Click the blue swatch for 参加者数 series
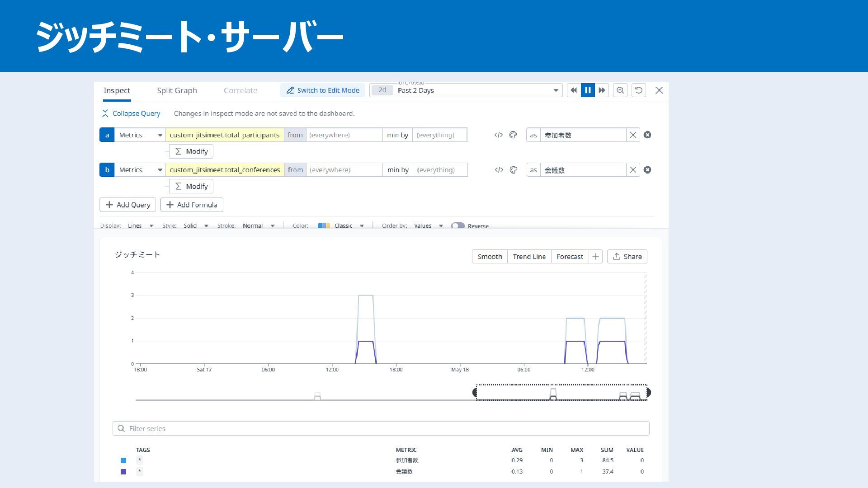The width and height of the screenshot is (868, 488). [x=123, y=460]
